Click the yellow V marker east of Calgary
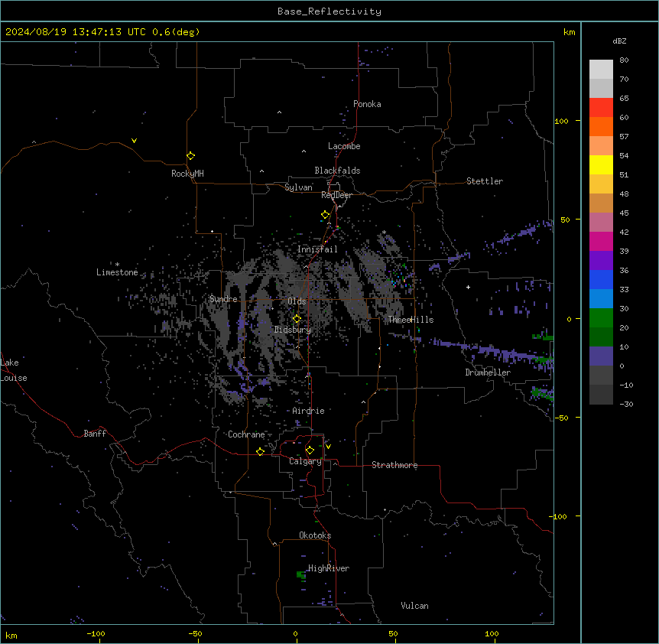The width and height of the screenshot is (659, 644). coord(328,447)
